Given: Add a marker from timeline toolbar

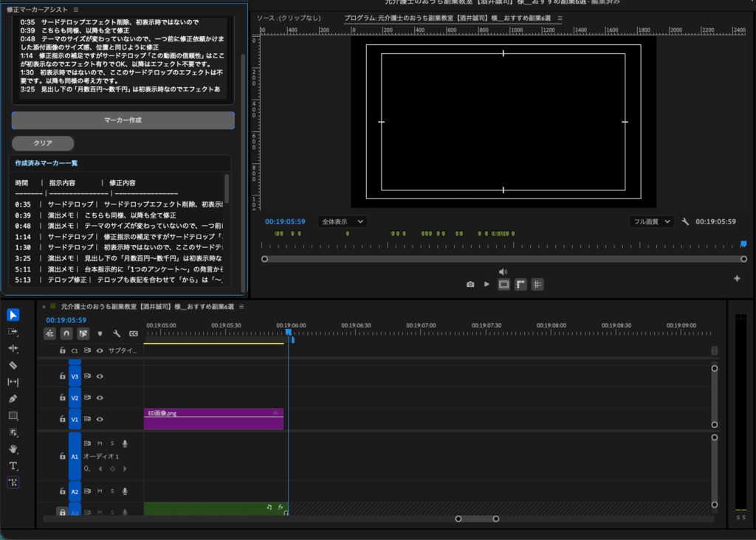Looking at the screenshot, I should point(100,333).
